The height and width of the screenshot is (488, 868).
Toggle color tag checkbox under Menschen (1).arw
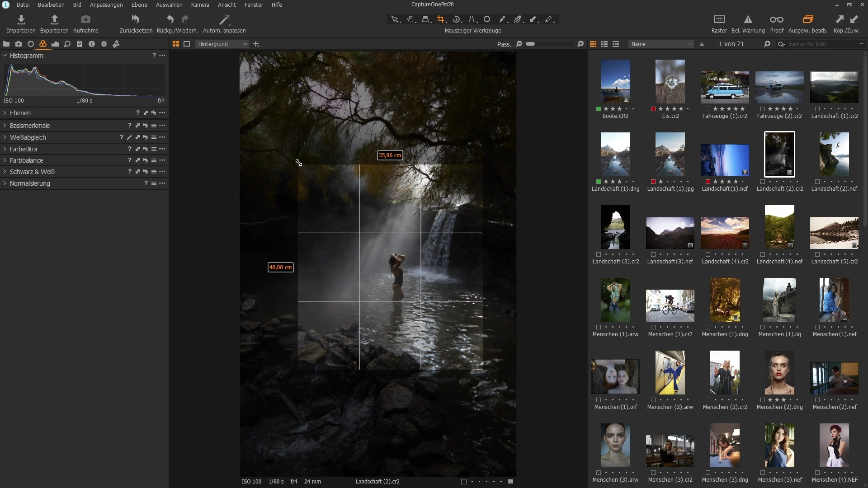[599, 327]
